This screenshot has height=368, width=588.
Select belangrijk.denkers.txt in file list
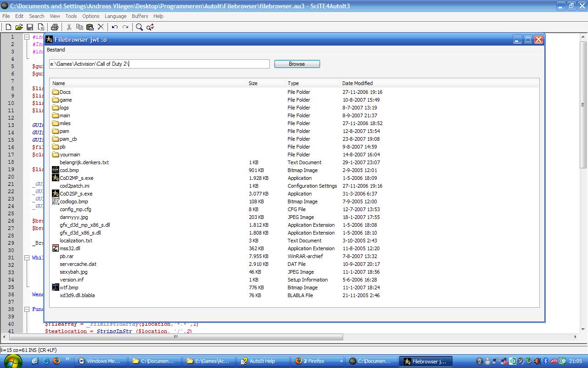84,162
